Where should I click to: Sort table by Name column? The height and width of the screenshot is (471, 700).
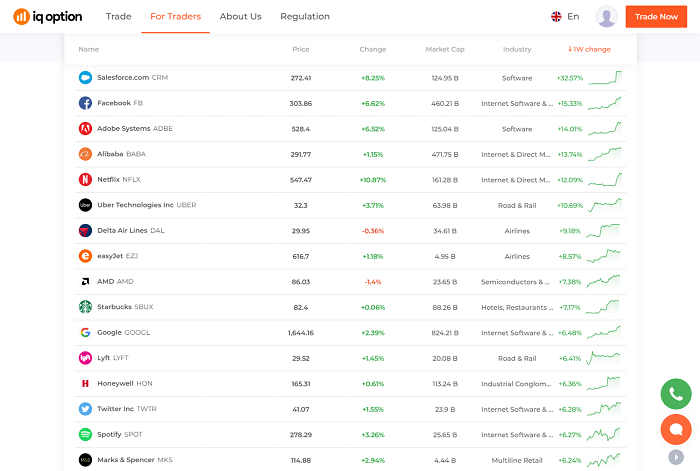tap(89, 49)
